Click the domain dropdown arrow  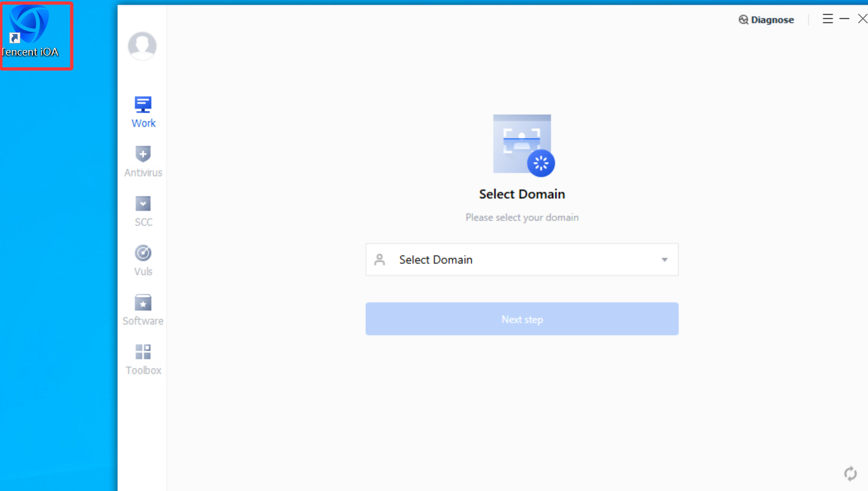coord(664,260)
